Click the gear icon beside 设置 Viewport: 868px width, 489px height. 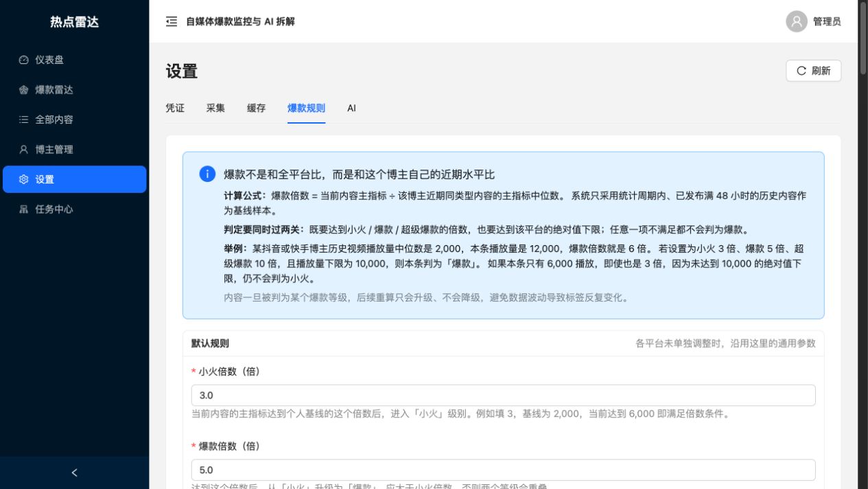[x=24, y=179]
